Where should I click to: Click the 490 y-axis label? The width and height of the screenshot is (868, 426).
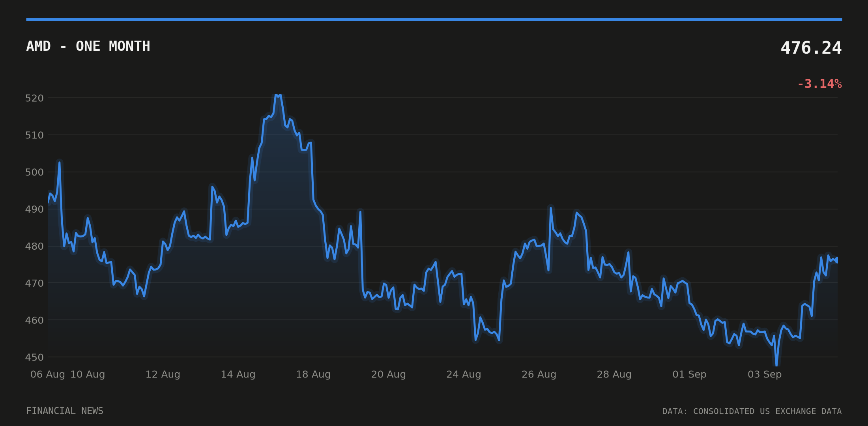(34, 209)
